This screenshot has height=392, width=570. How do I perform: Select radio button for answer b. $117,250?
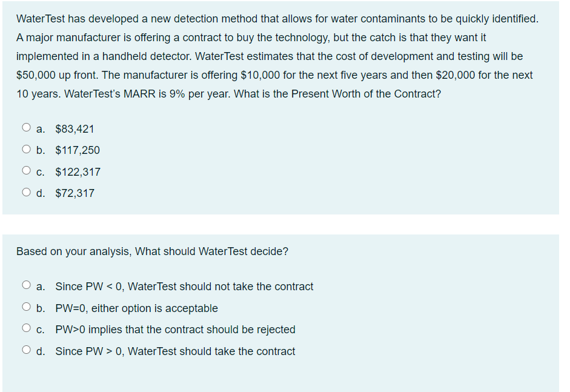click(x=27, y=148)
